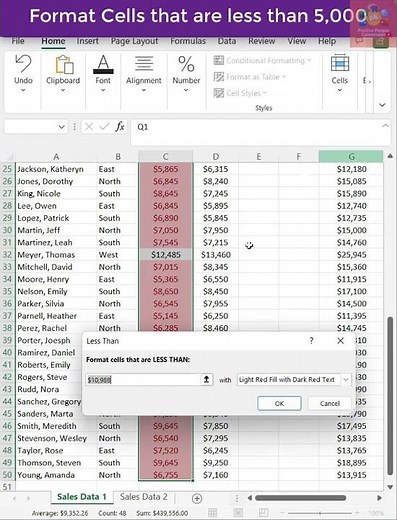Viewport: 397px width, 520px height.
Task: Click Cancel in the Less Than dialog
Action: 330,403
